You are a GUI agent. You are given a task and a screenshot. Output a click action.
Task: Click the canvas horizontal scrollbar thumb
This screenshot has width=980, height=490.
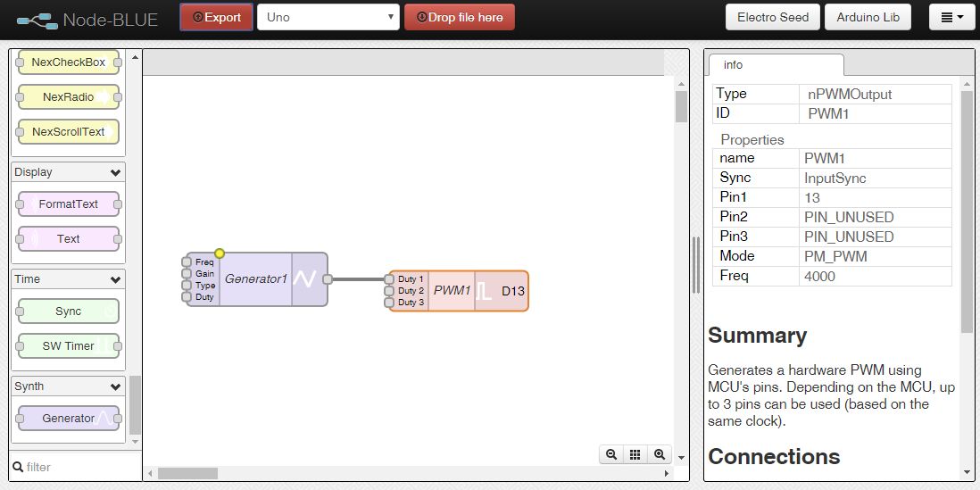187,474
